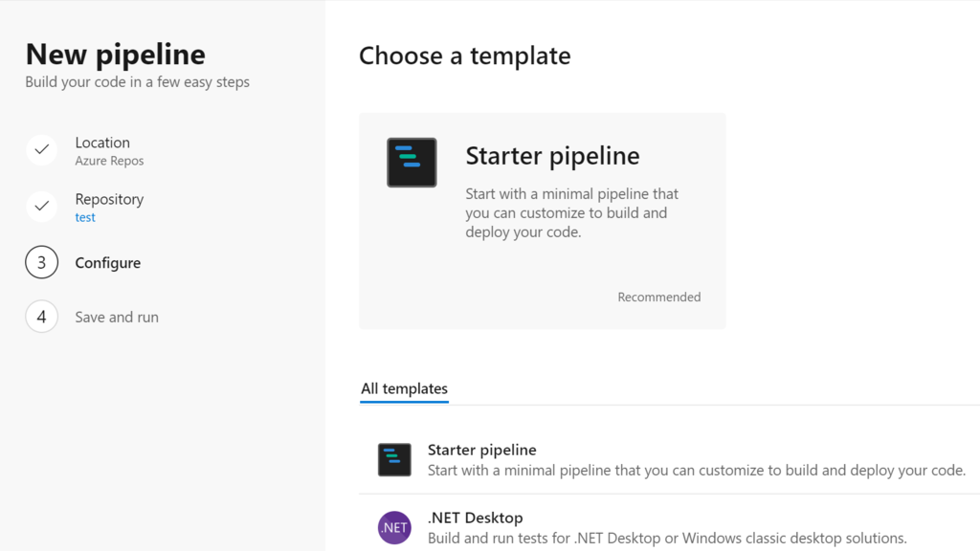Click the purple .NET Desktop icon
Screen dimensions: 980x551
(x=394, y=527)
